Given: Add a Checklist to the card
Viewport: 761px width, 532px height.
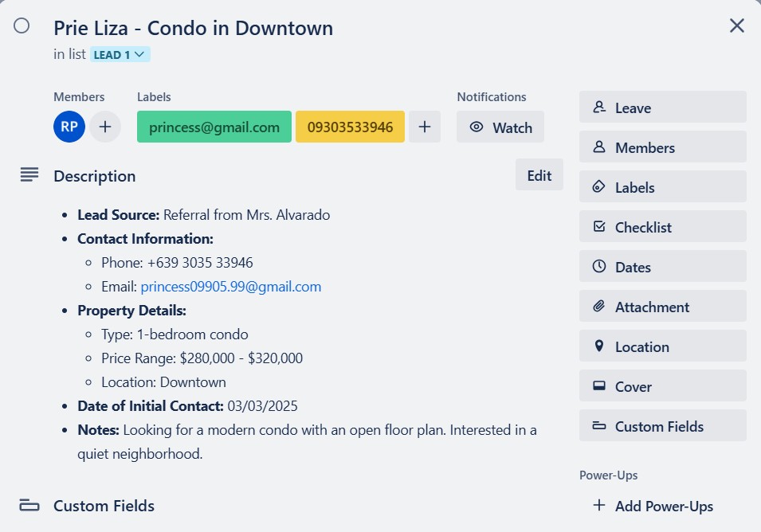Looking at the screenshot, I should pos(662,227).
